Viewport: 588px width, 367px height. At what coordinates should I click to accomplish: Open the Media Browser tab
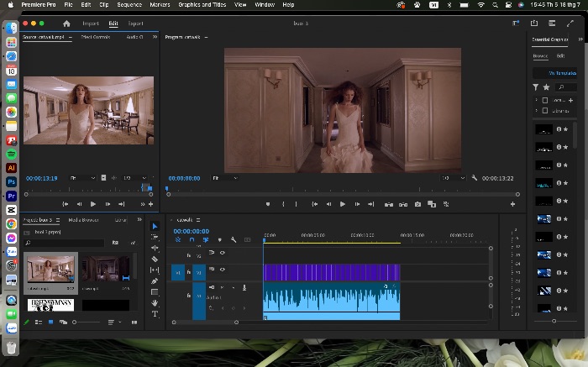click(x=84, y=220)
